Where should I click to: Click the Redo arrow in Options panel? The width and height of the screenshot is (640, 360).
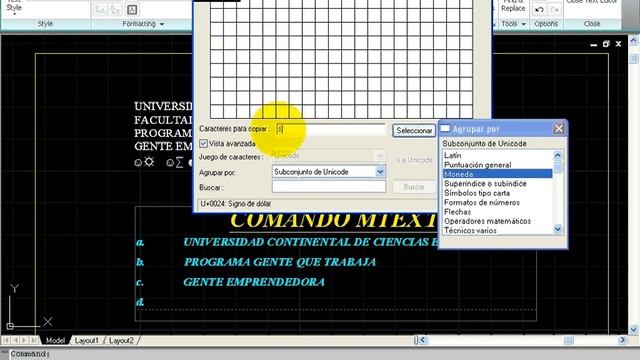(x=554, y=10)
